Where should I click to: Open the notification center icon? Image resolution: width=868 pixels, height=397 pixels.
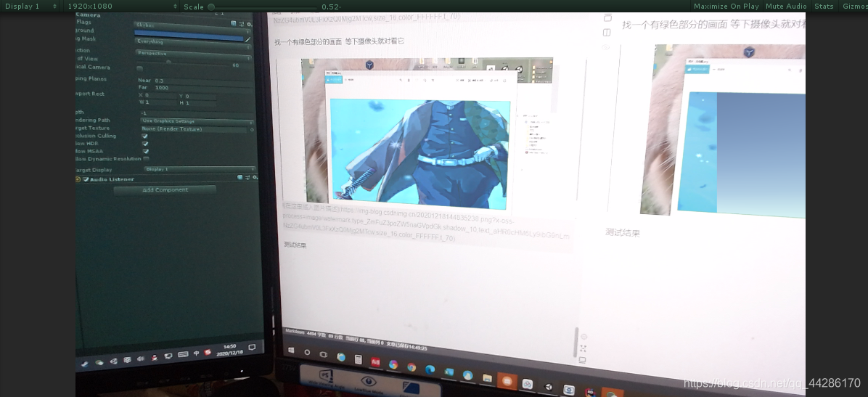252,347
